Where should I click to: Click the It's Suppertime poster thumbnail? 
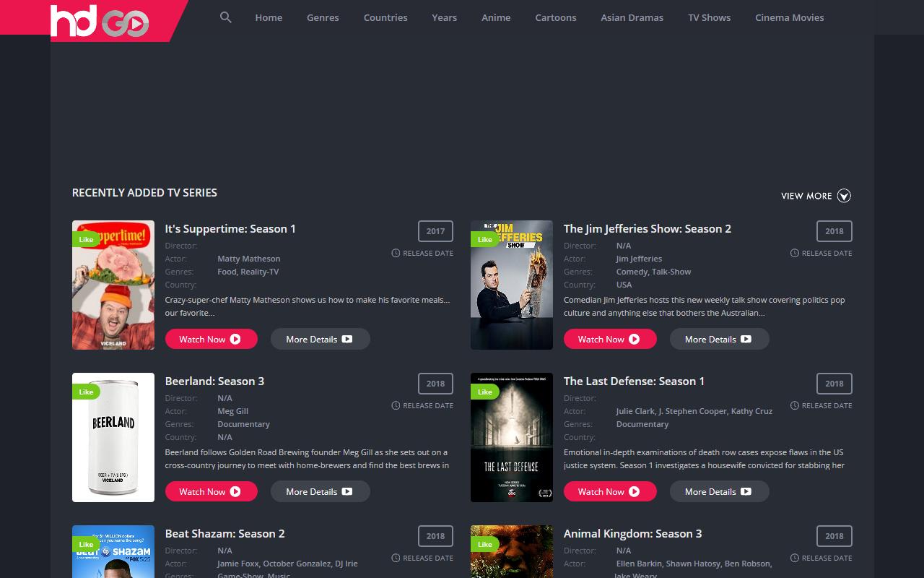[113, 285]
